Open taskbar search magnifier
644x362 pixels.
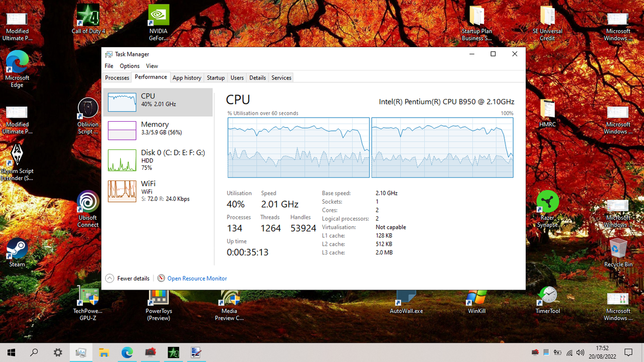(x=34, y=352)
